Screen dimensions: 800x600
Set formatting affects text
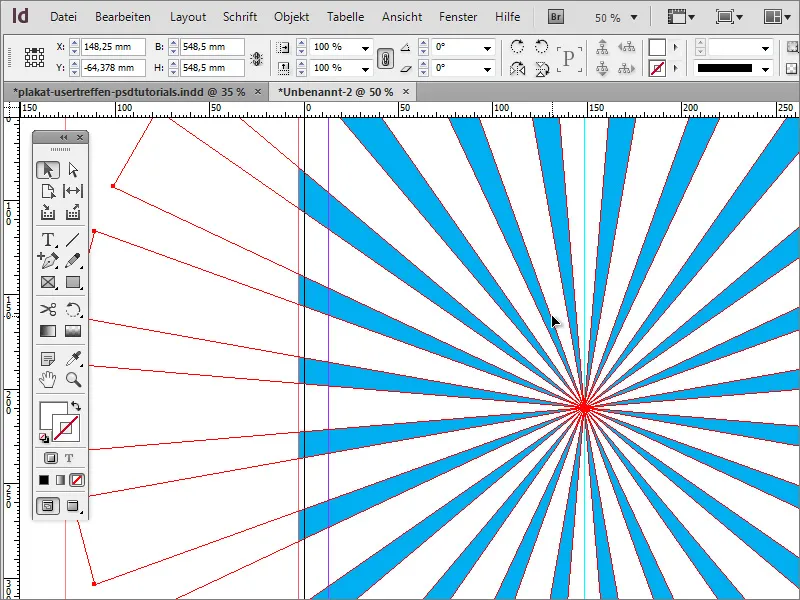(69, 458)
